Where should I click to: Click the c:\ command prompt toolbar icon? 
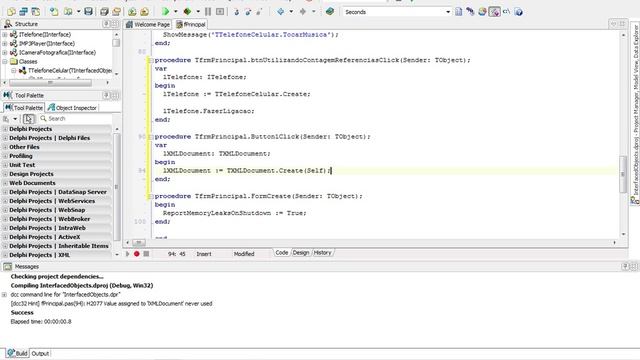tap(506, 12)
